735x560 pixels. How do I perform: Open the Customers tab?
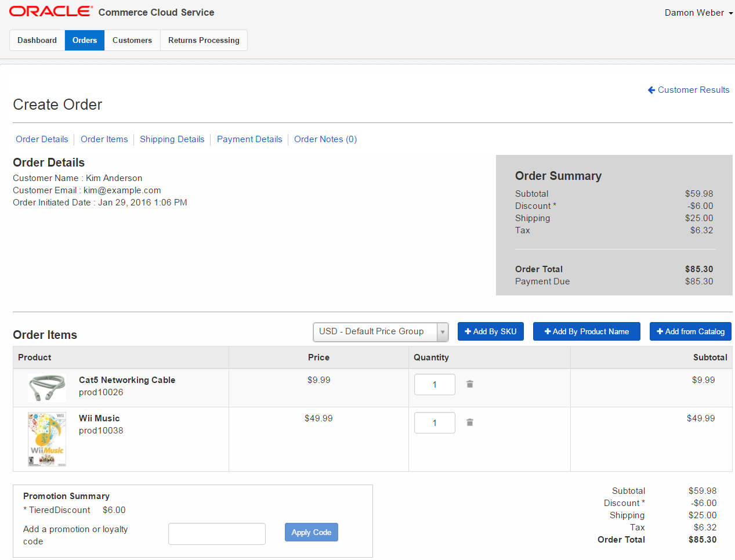pyautogui.click(x=132, y=41)
